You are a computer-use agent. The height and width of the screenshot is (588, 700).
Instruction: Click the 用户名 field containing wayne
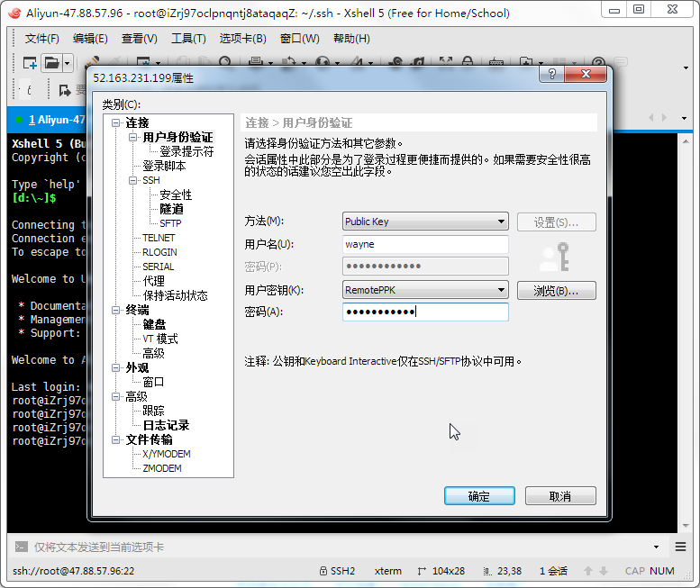[425, 245]
